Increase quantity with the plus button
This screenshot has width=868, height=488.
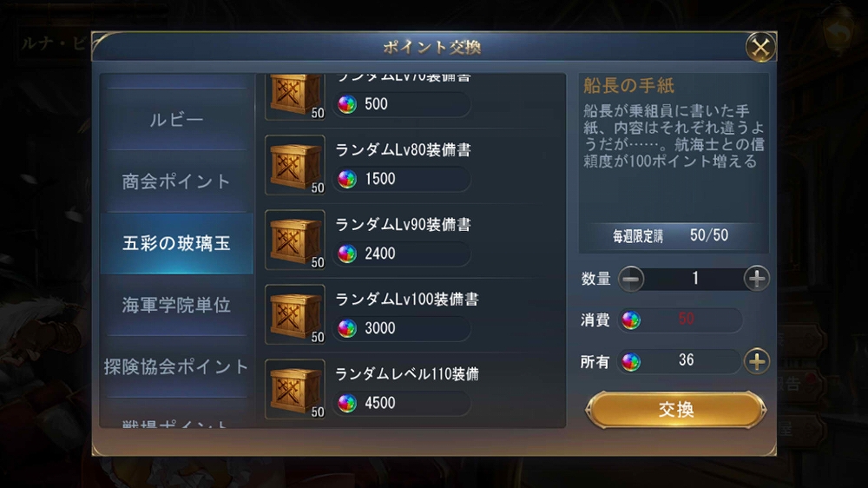(x=757, y=279)
